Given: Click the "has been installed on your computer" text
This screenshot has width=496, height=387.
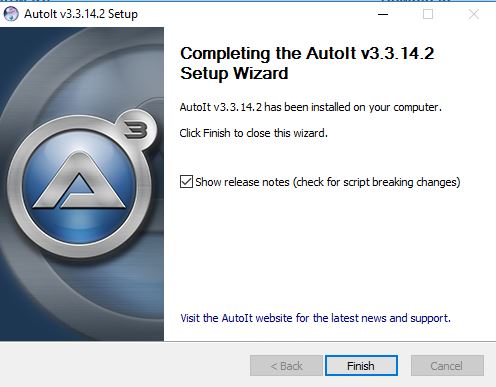Looking at the screenshot, I should point(353,107).
